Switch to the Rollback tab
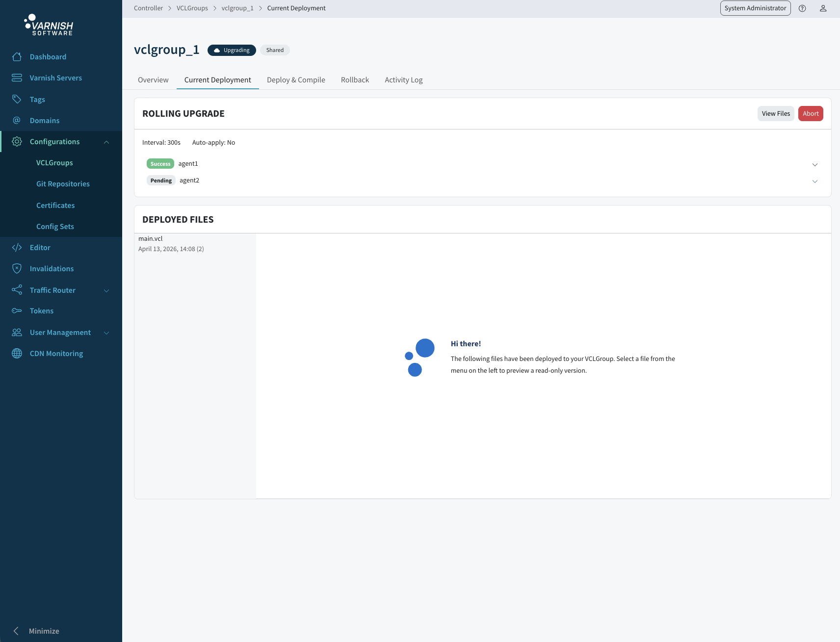This screenshot has height=642, width=840. pyautogui.click(x=355, y=79)
